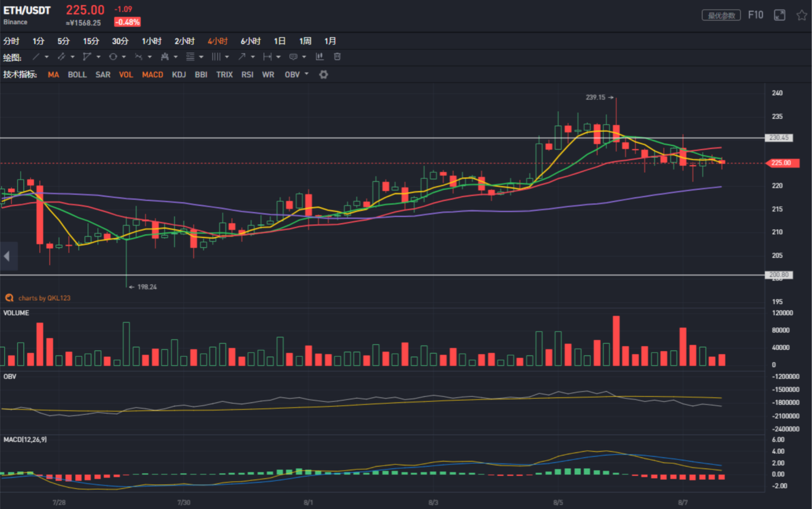
Task: Select the wave pattern drawing tool
Action: pos(139,56)
